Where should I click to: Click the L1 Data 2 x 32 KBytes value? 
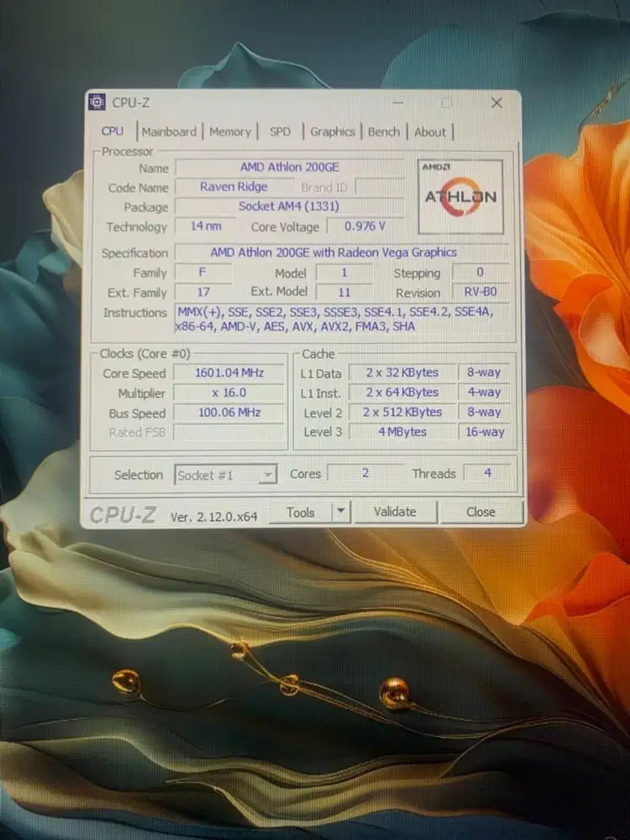tap(402, 372)
